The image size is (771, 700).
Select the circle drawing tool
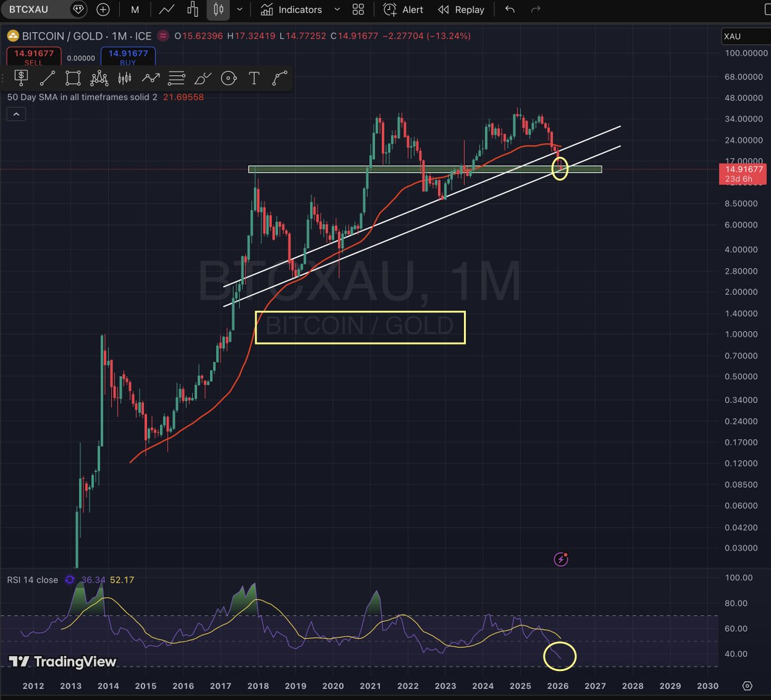pos(228,78)
